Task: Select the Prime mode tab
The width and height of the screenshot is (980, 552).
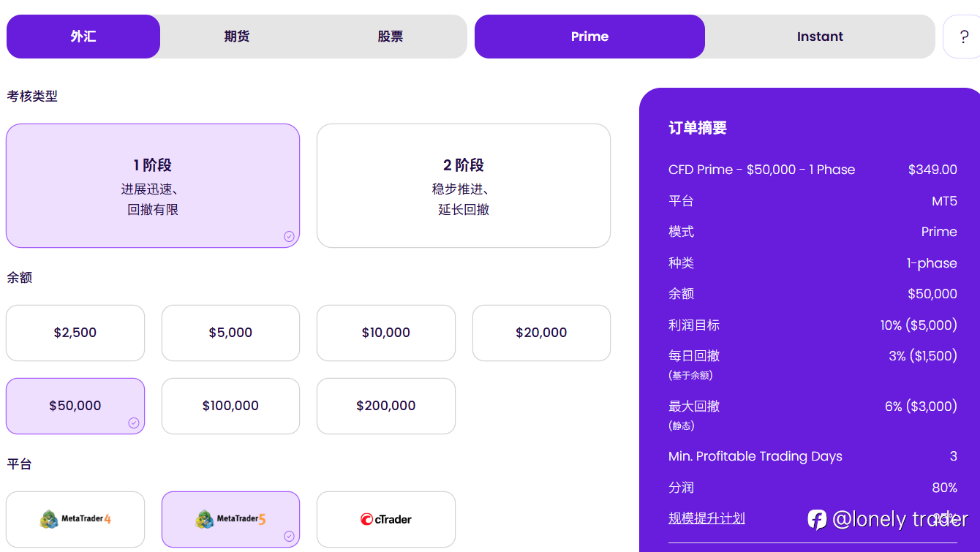Action: tap(589, 37)
